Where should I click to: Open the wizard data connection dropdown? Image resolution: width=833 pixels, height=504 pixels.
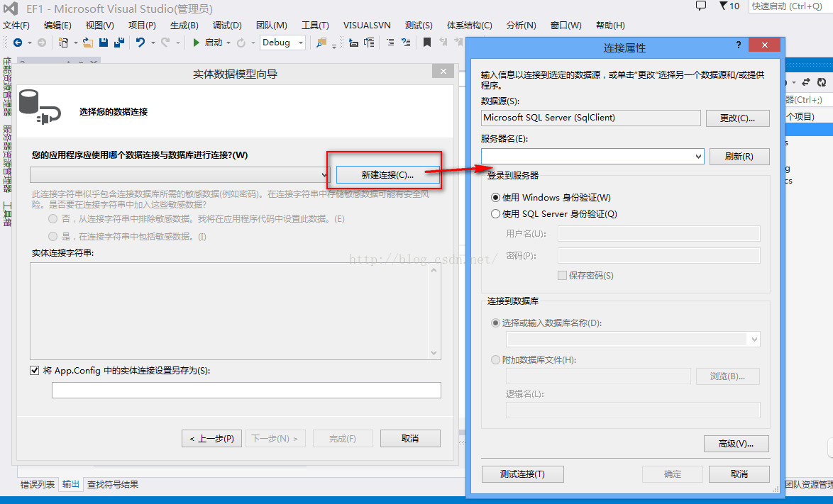pos(324,174)
